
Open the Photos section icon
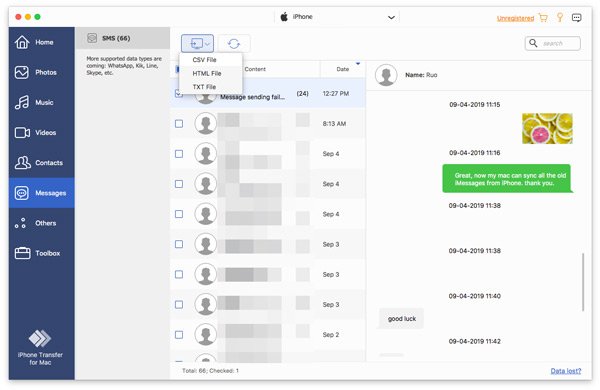pyautogui.click(x=22, y=72)
